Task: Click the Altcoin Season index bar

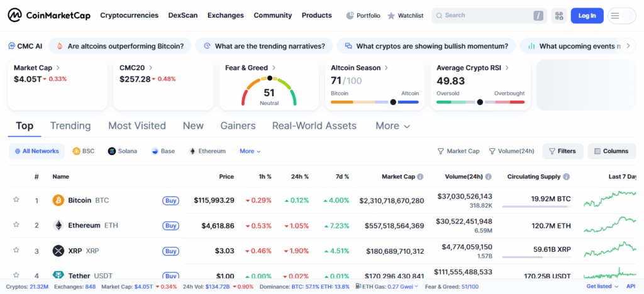Action: pos(375,102)
